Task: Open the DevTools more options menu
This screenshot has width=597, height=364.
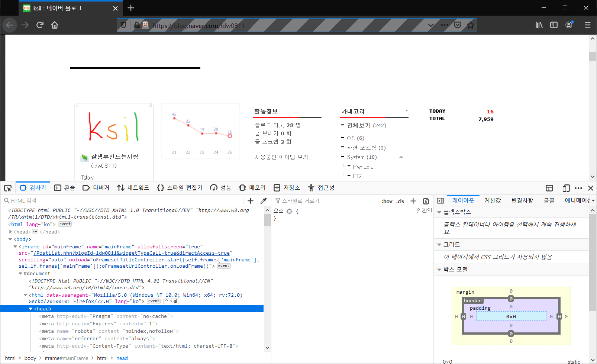Action: (578, 188)
